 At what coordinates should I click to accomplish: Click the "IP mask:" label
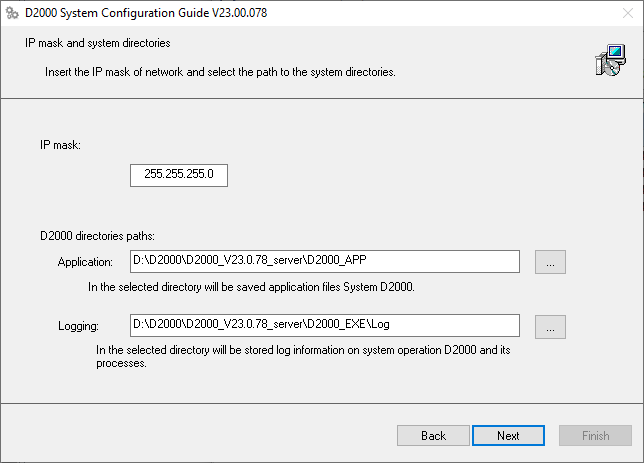60,145
